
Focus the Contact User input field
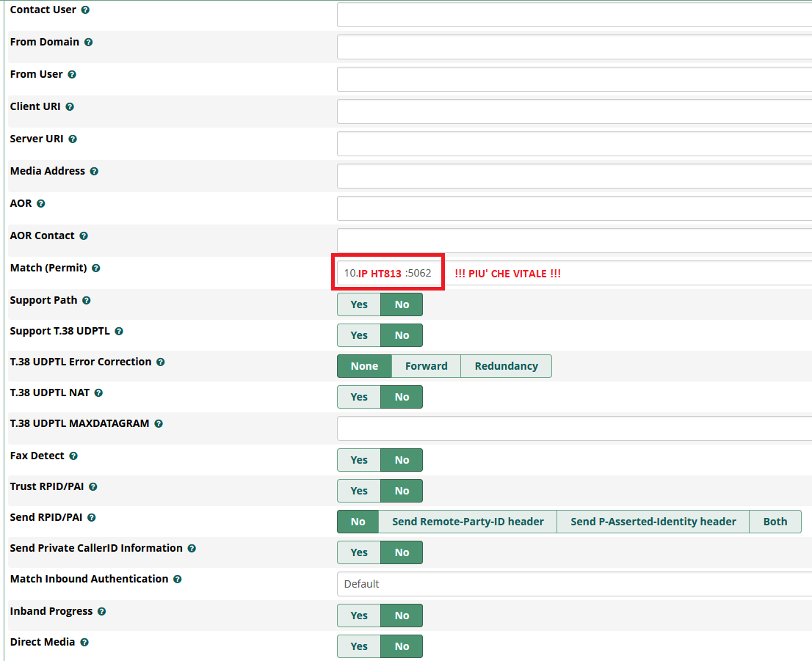[574, 15]
